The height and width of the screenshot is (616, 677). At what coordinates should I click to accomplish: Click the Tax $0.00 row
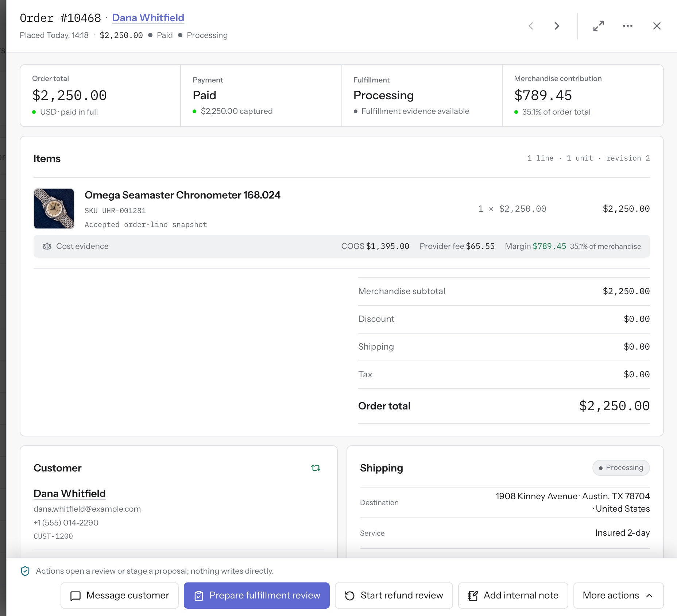click(x=504, y=374)
